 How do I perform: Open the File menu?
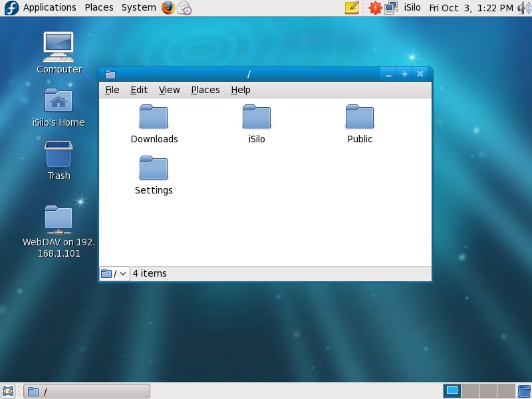[112, 90]
